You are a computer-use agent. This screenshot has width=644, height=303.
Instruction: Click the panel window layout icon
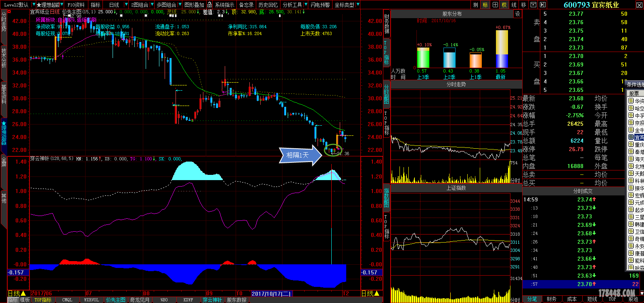tap(533, 5)
